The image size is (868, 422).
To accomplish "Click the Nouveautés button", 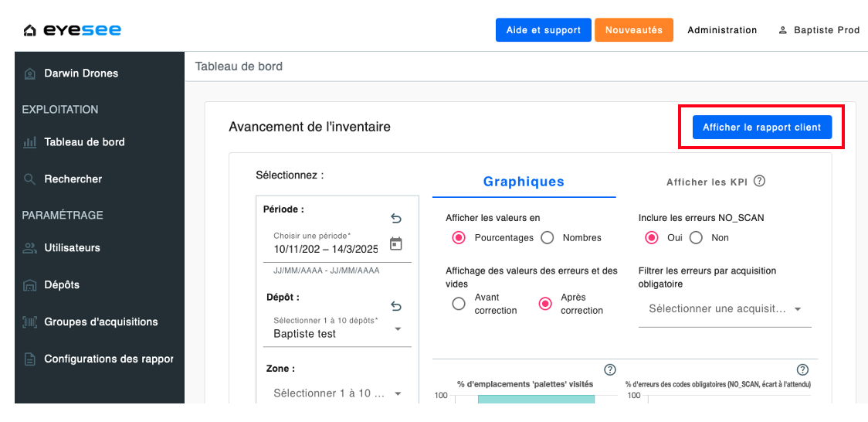I will point(634,30).
